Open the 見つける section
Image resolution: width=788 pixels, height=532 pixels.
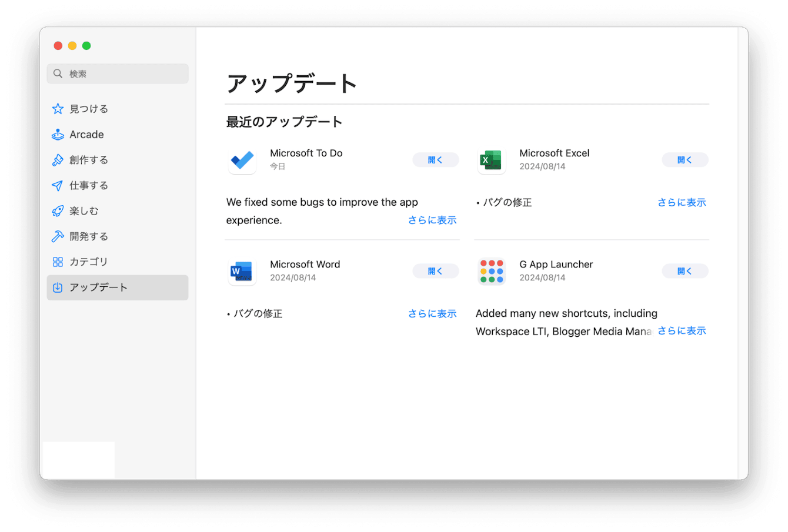point(118,109)
